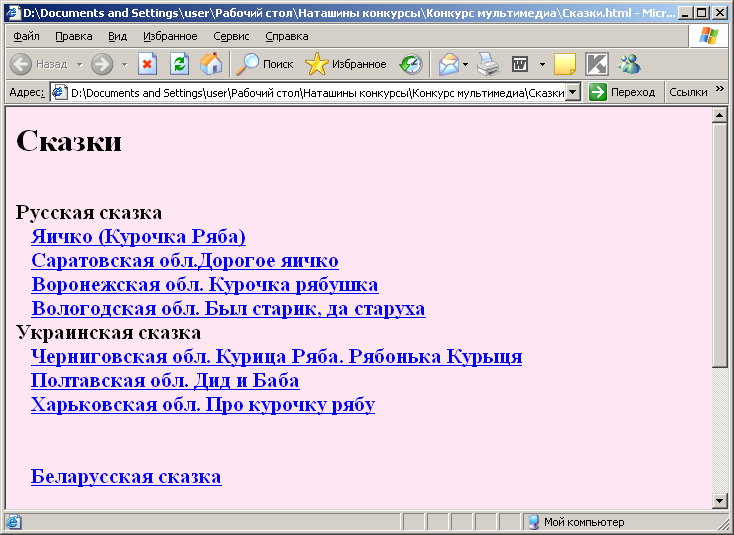Image resolution: width=734 pixels, height=535 pixels.
Task: Open link Харьковская обл. Про курочку рябу
Action: pos(203,404)
